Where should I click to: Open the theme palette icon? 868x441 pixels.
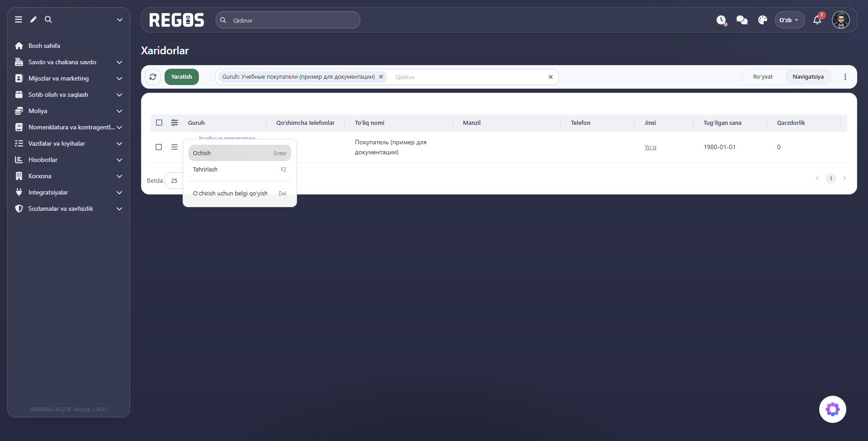(x=763, y=20)
